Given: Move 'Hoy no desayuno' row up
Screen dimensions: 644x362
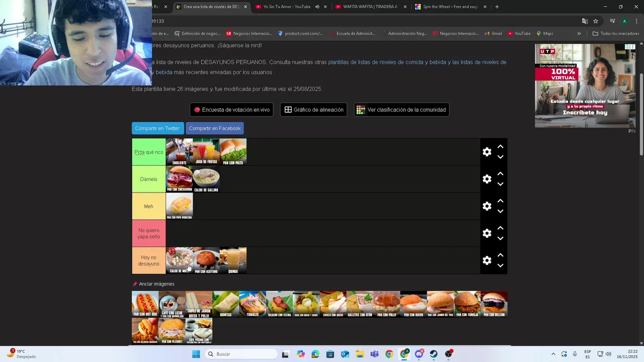Looking at the screenshot, I should (x=500, y=255).
